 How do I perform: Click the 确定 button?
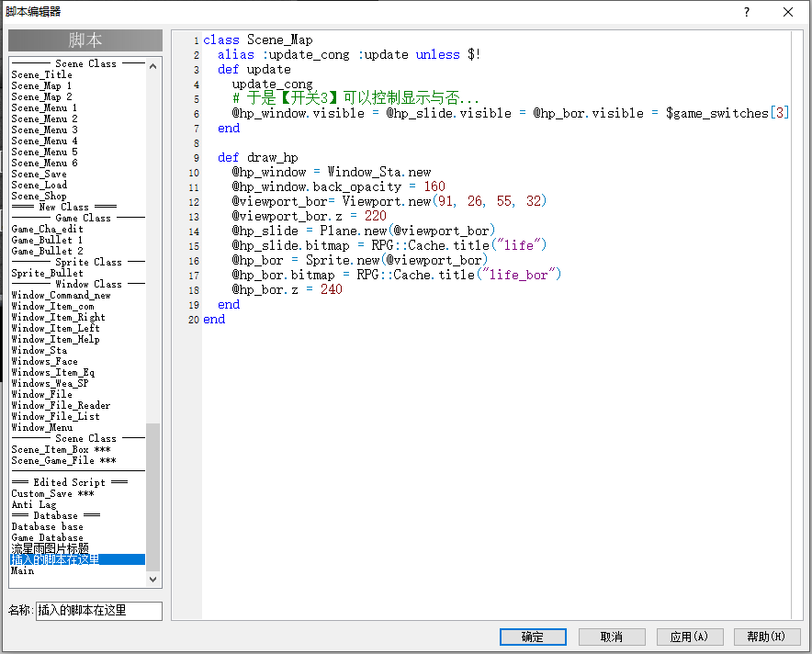(533, 637)
